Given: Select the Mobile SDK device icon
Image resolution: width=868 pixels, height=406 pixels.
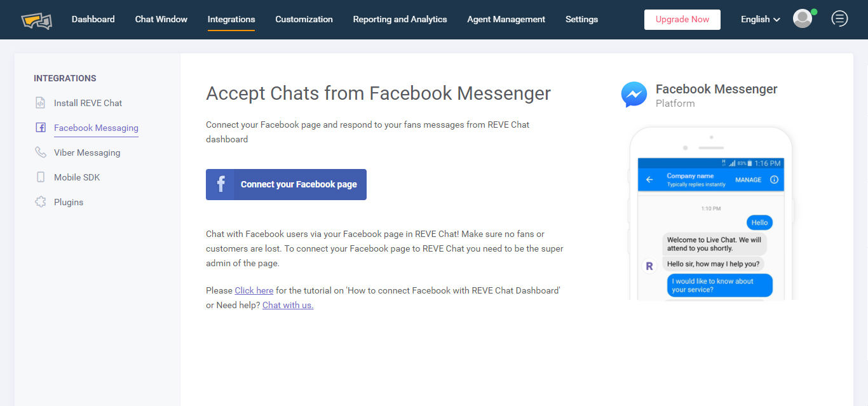Looking at the screenshot, I should pyautogui.click(x=41, y=177).
